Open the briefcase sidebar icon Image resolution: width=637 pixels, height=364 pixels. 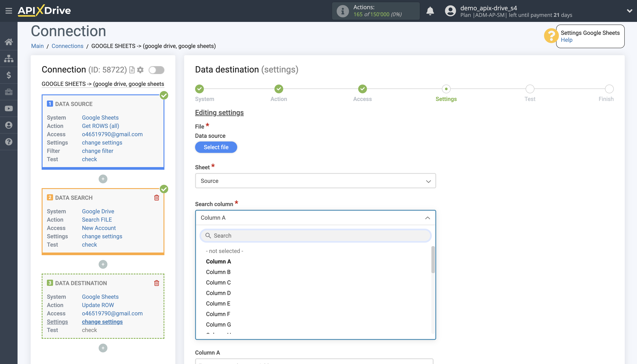[x=9, y=92]
